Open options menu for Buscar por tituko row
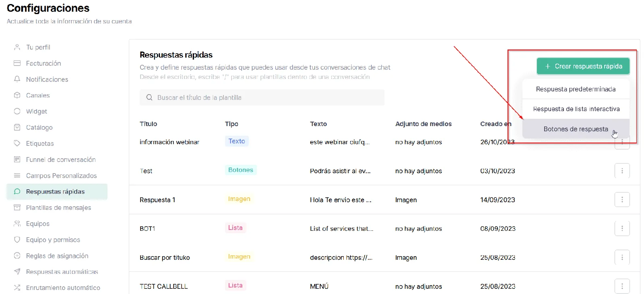The image size is (644, 294). (622, 257)
